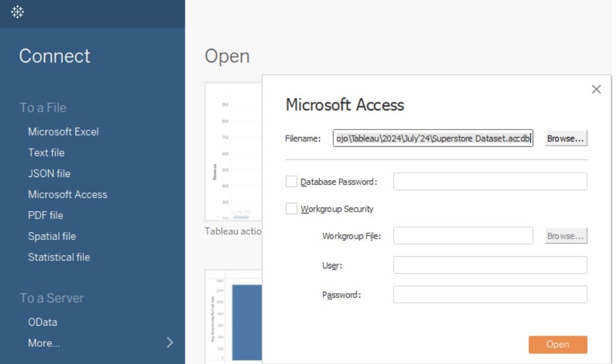Open Microsoft Access connector in sidebar
616x364 pixels.
pyautogui.click(x=67, y=194)
